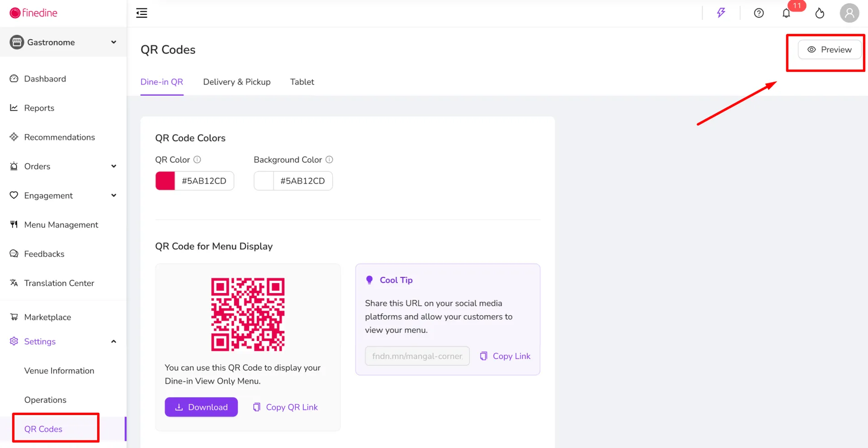Download the menu display QR code
This screenshot has height=448, width=868.
(201, 407)
